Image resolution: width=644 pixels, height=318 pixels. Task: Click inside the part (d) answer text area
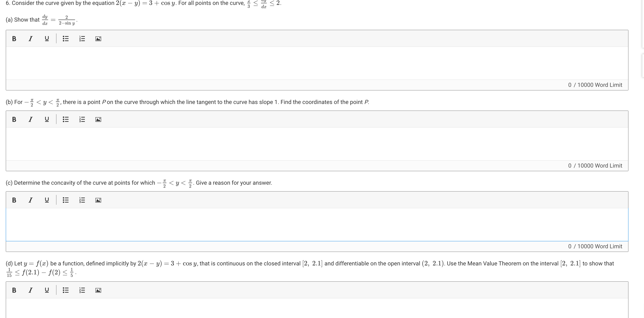point(320,308)
